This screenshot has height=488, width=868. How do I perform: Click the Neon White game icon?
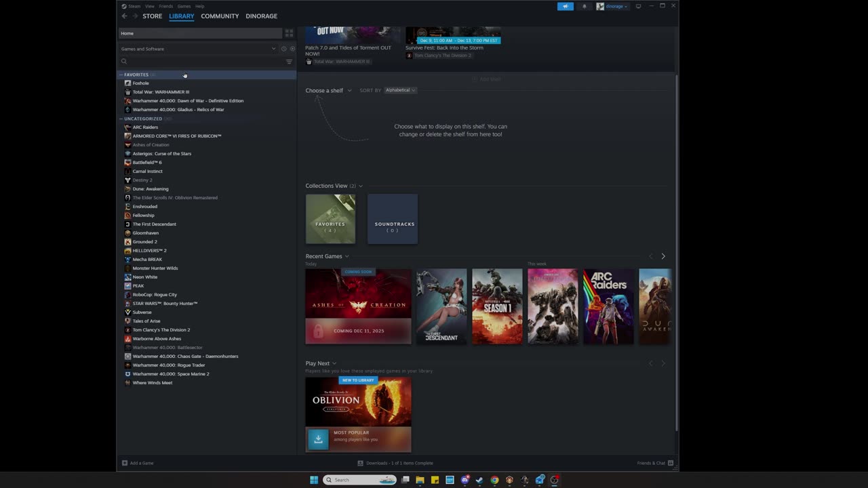click(x=127, y=277)
